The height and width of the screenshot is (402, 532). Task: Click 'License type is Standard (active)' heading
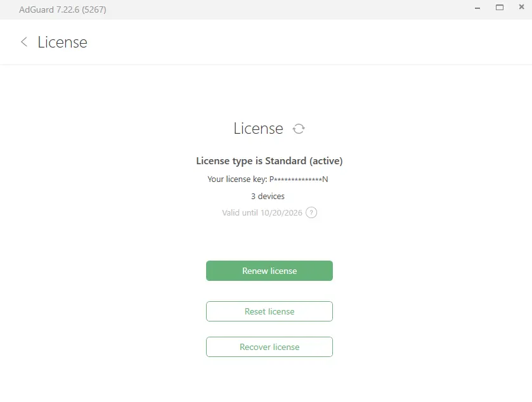tap(269, 161)
